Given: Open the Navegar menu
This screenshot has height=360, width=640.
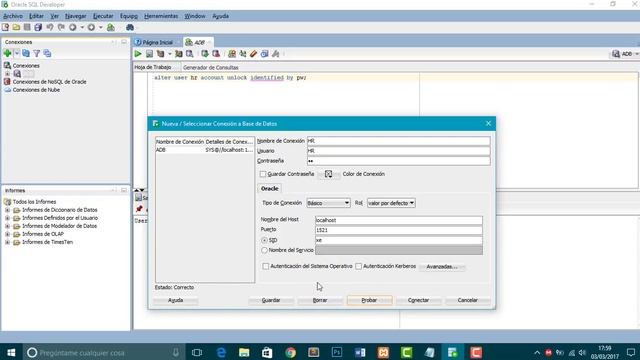Looking at the screenshot, I should (76, 16).
